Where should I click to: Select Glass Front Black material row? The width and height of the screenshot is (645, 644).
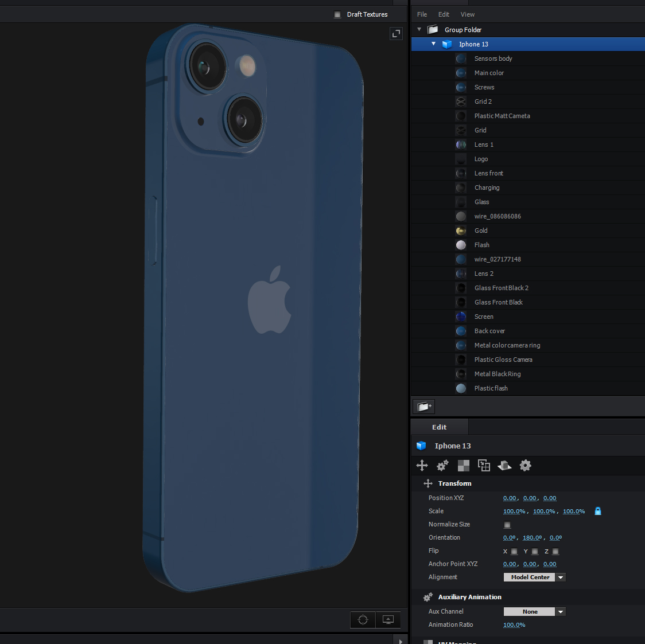point(528,302)
